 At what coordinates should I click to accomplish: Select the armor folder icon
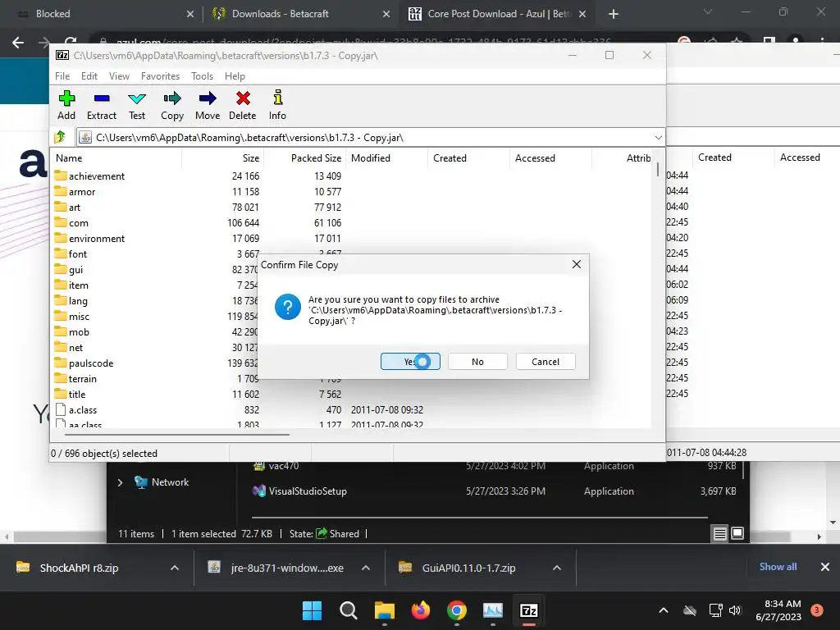pos(61,191)
